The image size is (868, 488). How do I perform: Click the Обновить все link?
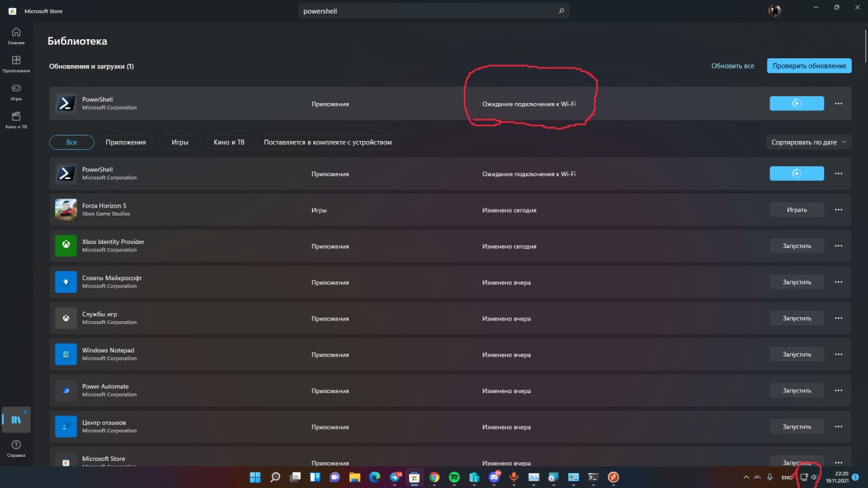coord(732,66)
